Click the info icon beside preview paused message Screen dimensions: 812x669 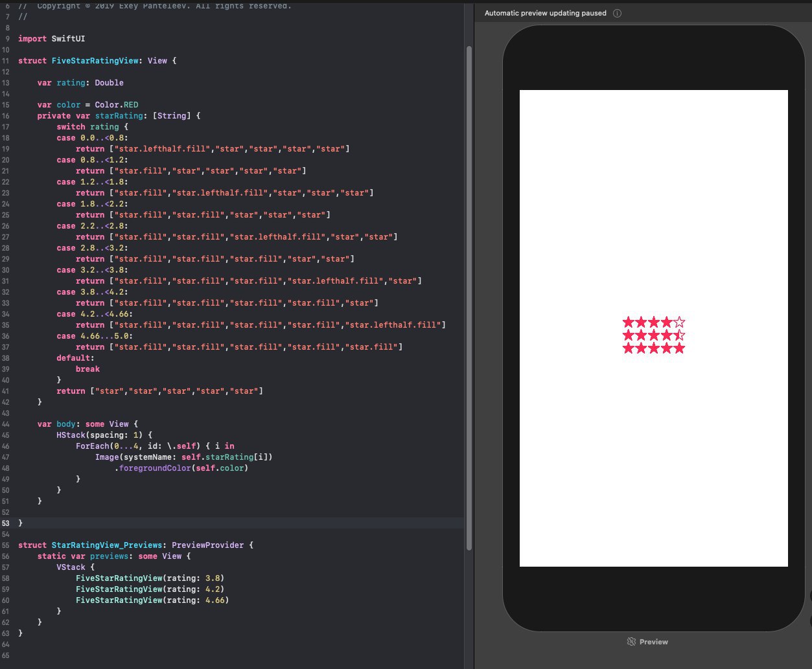click(x=617, y=13)
